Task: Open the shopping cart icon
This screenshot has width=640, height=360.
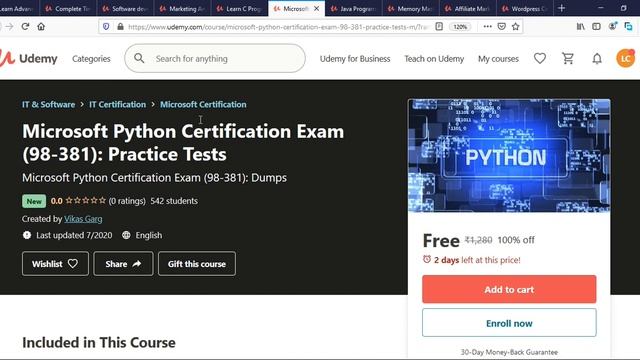Action: point(568,58)
